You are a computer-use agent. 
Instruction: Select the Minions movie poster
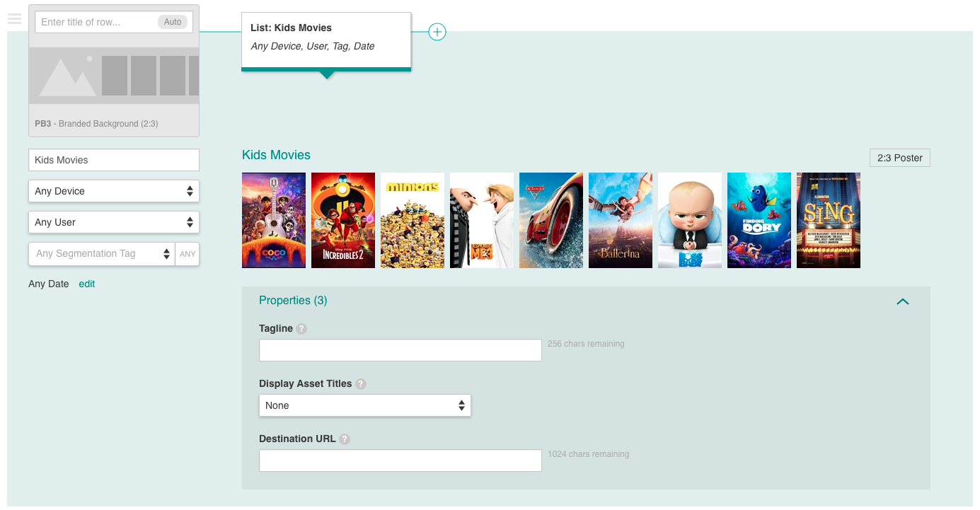(413, 221)
